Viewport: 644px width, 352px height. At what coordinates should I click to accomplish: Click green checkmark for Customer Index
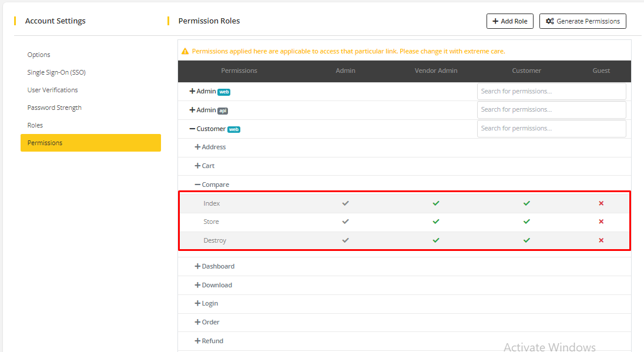pos(526,203)
